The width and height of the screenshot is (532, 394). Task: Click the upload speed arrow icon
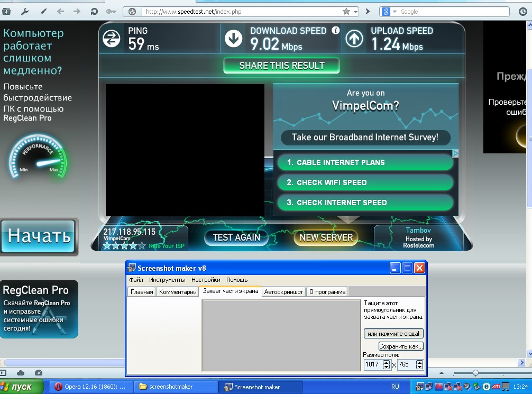pyautogui.click(x=354, y=39)
